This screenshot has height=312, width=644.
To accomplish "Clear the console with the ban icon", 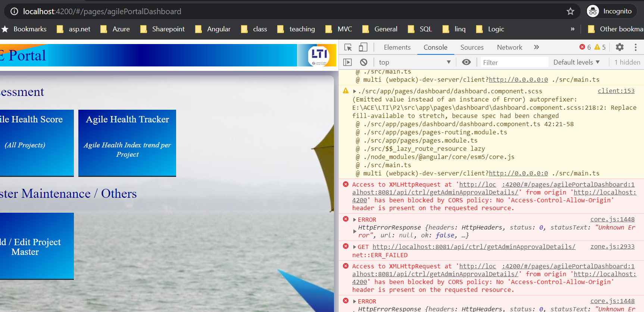I will tap(364, 62).
